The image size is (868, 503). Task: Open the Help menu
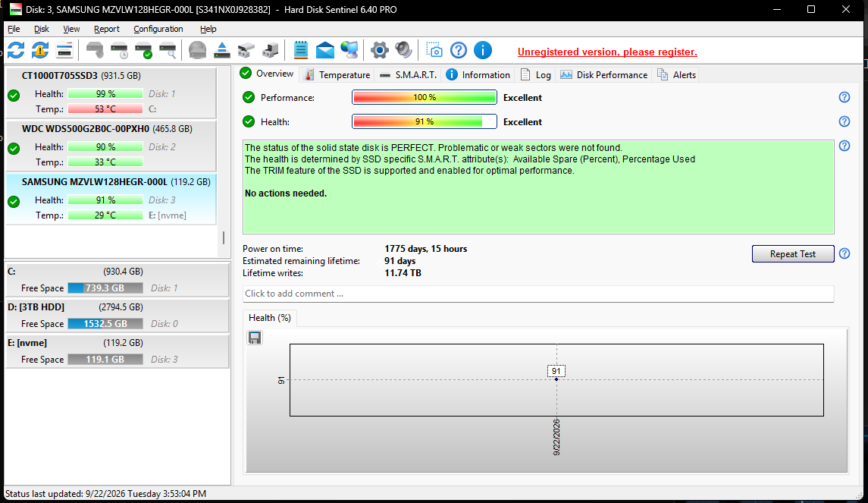208,29
